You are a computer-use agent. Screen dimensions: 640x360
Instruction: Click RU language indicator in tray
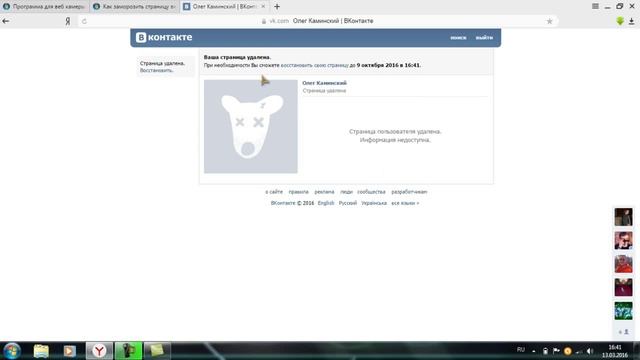[x=521, y=350]
